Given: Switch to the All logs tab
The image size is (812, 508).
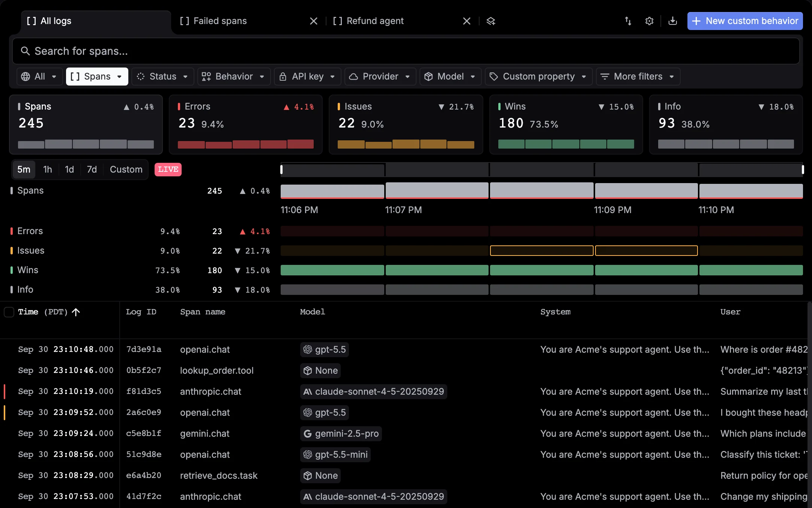Looking at the screenshot, I should 96,21.
